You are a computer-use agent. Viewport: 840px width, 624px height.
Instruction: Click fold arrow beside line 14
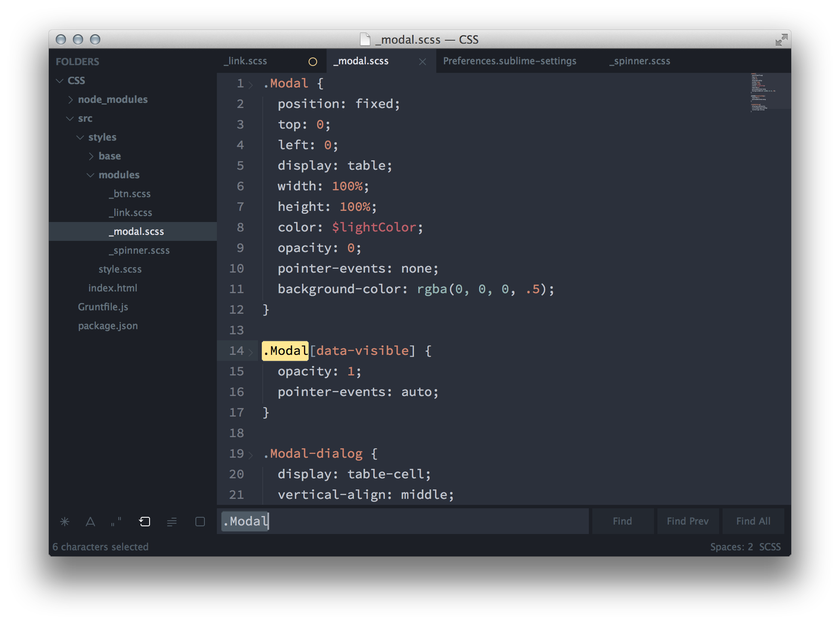(251, 352)
